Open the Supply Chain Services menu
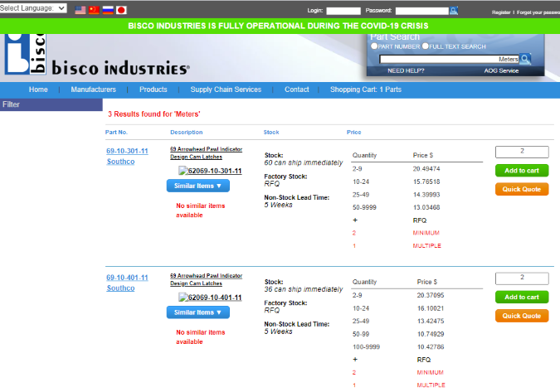560x392 pixels. (226, 90)
